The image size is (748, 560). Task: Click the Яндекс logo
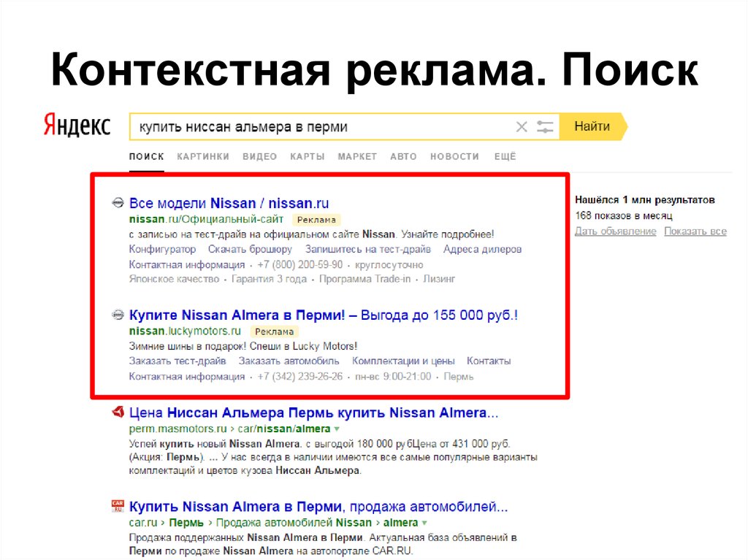coord(77,126)
